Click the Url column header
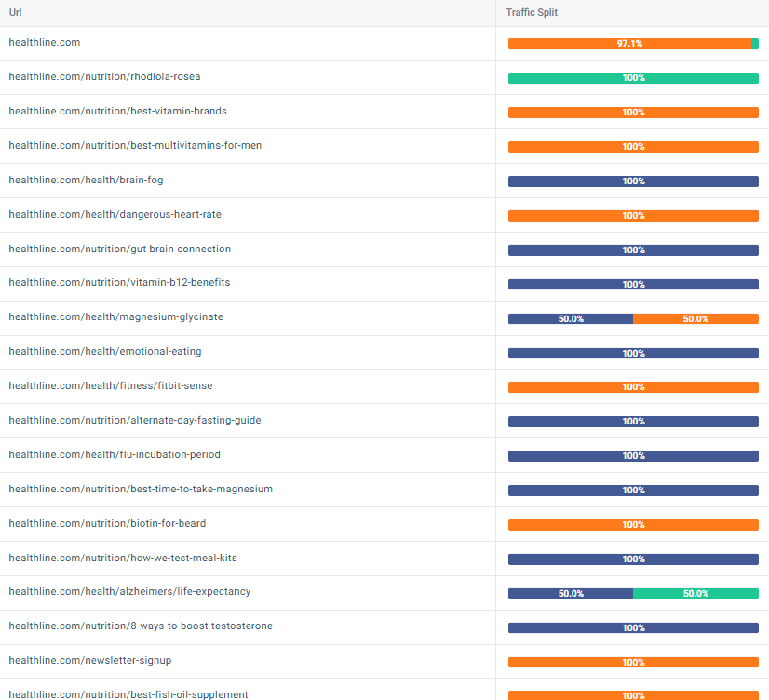The height and width of the screenshot is (700, 769). [x=15, y=12]
